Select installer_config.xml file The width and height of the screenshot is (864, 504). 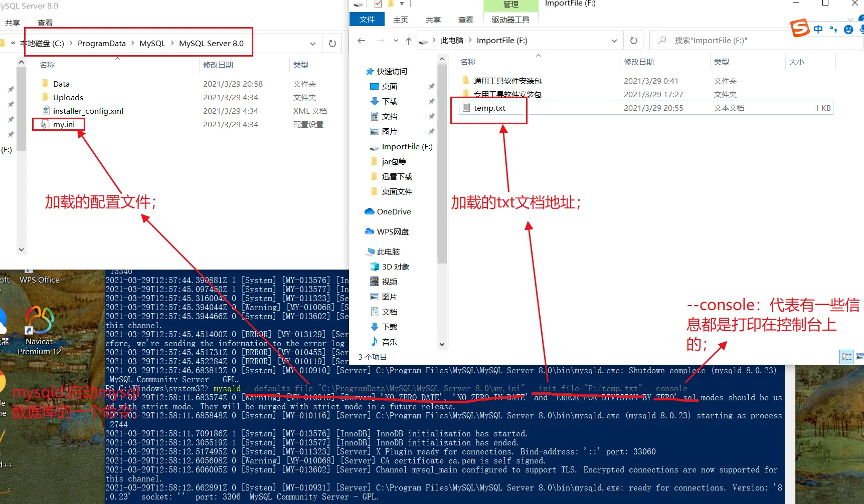(82, 111)
